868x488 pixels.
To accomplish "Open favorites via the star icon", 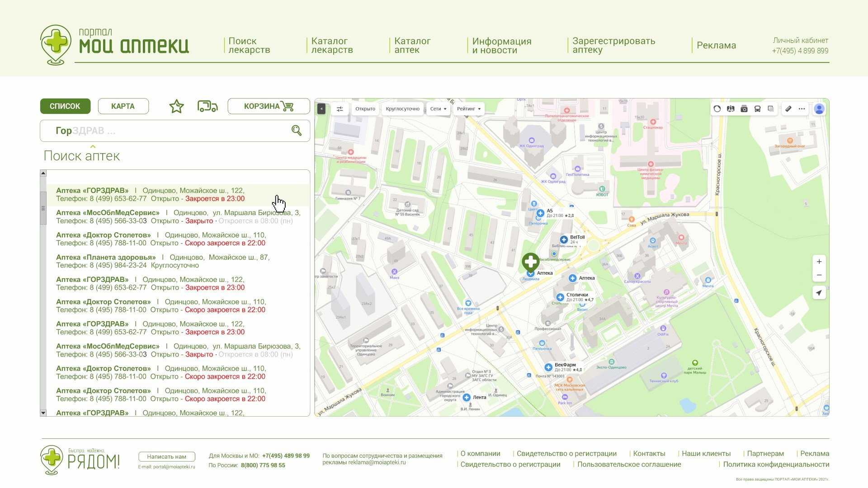I will [176, 107].
